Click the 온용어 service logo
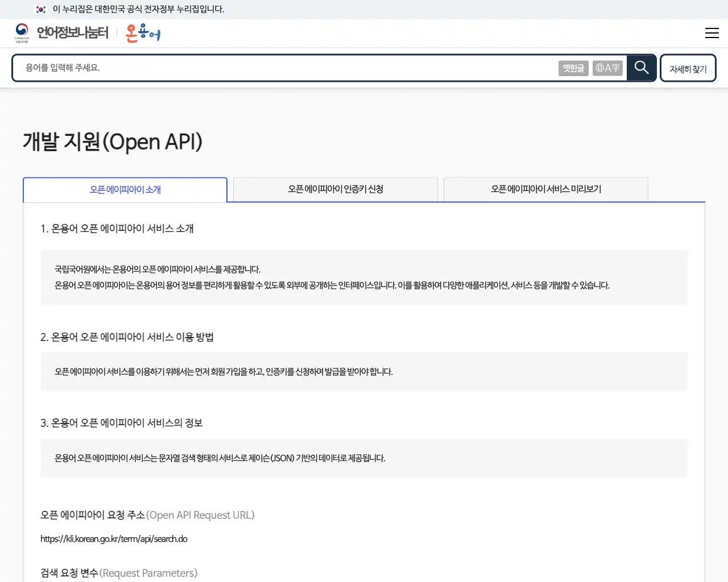Screen dimensions: 728x582 click(142, 32)
